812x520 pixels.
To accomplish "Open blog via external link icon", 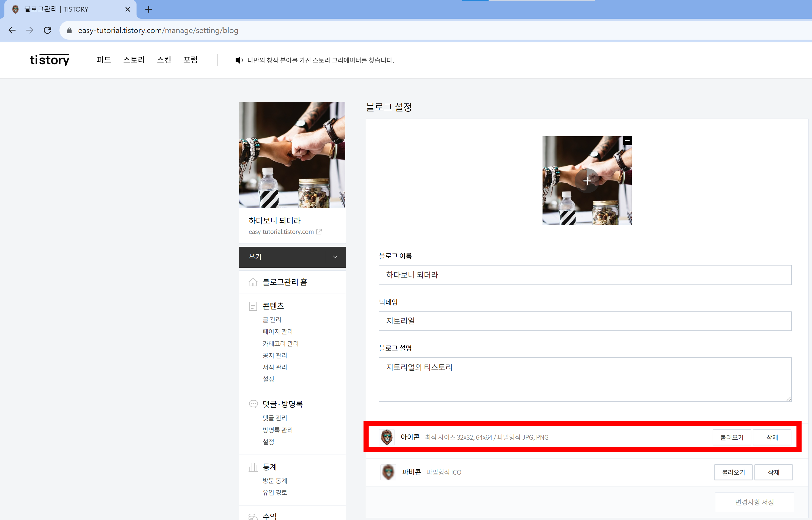I will point(319,232).
